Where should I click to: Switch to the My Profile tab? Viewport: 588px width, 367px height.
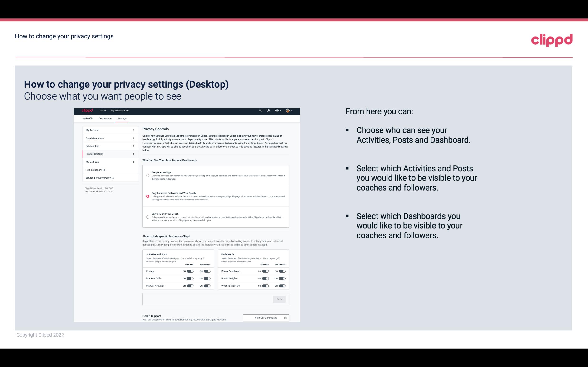pos(88,118)
